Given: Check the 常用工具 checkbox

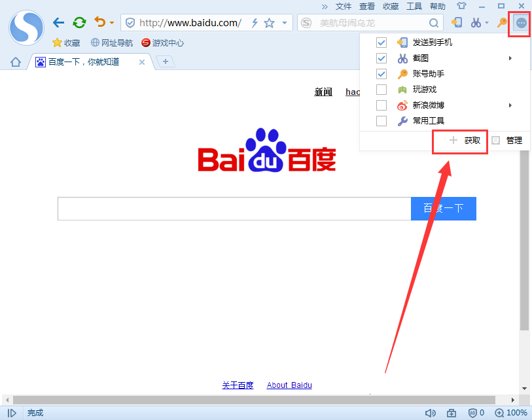Looking at the screenshot, I should point(381,121).
